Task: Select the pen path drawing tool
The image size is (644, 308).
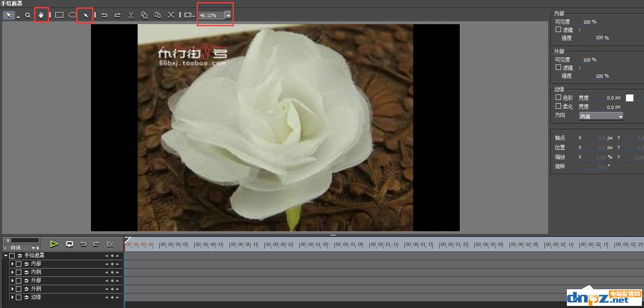Action: tap(85, 15)
